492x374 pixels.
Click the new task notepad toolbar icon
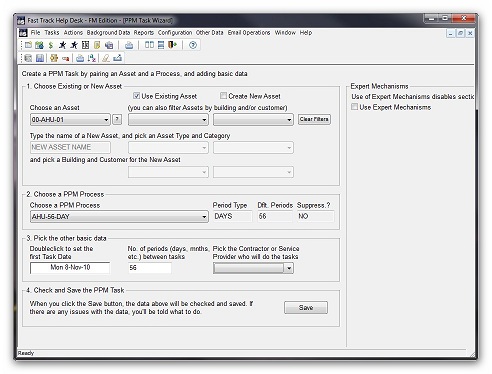29,45
